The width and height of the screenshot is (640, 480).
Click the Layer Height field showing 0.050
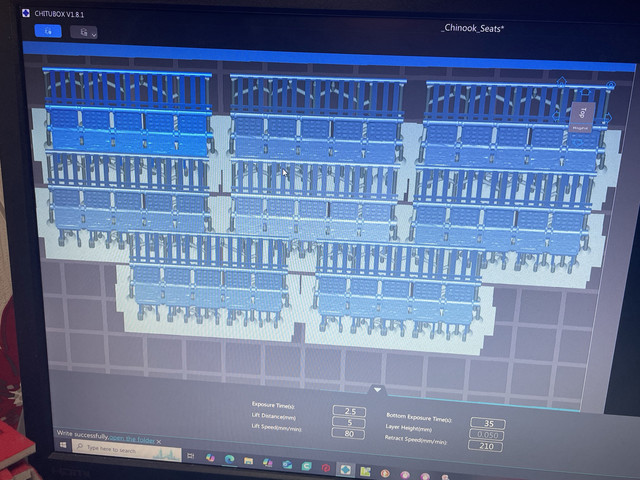[x=487, y=435]
